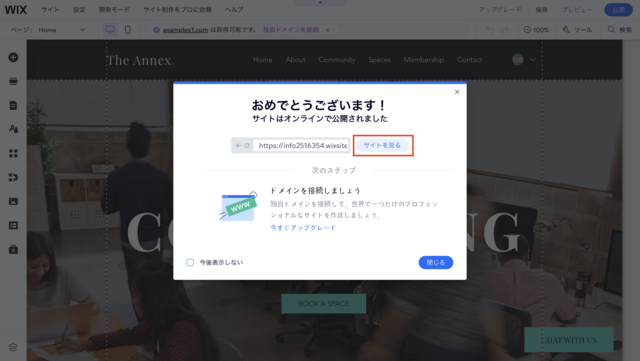Screen dimensions: 640x361
Task: Switch to the desktop view icon
Action: tap(110, 30)
